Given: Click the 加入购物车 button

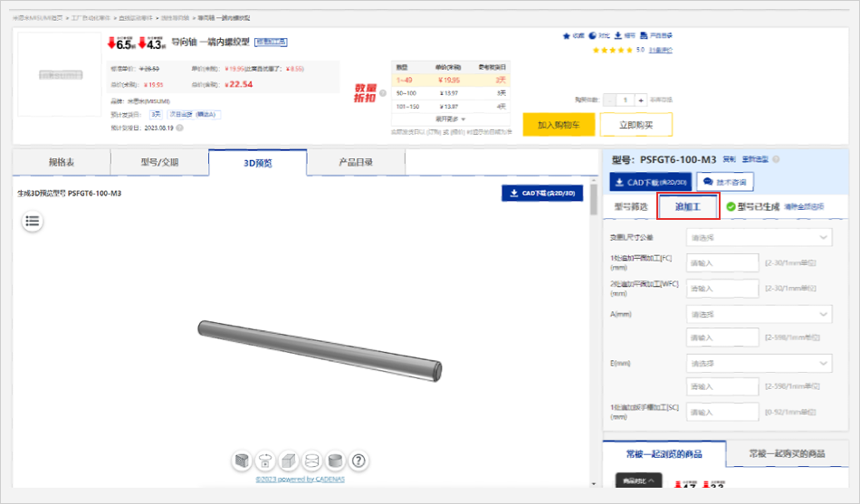Looking at the screenshot, I should pyautogui.click(x=558, y=125).
